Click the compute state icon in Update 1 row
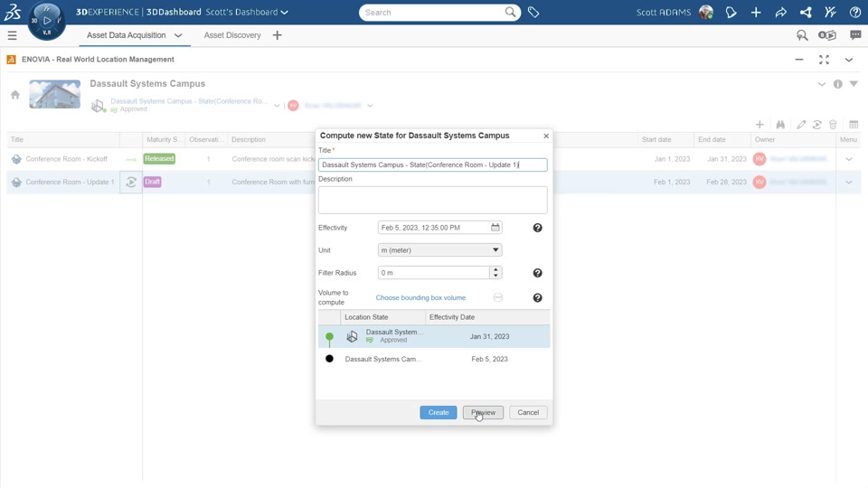The width and height of the screenshot is (868, 488). tap(131, 182)
